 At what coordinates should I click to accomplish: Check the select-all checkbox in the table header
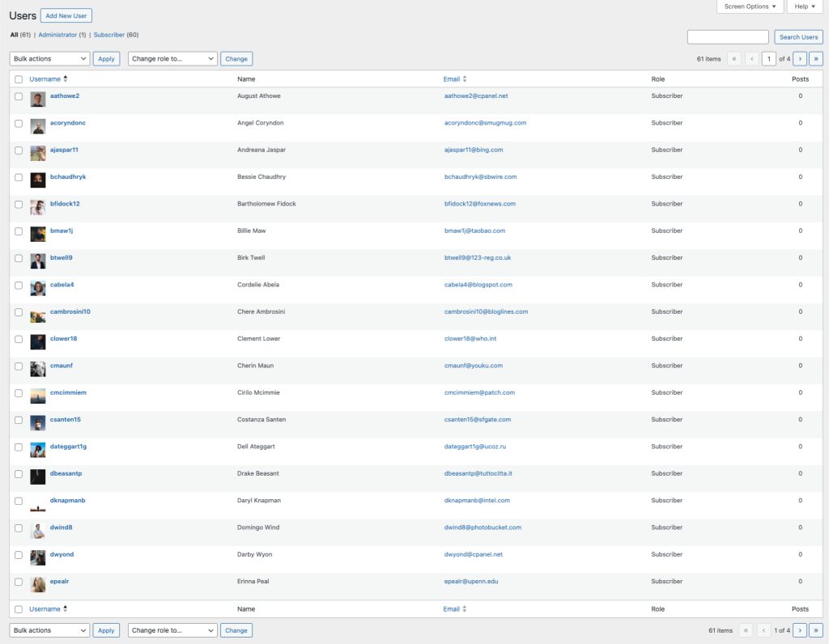click(19, 78)
